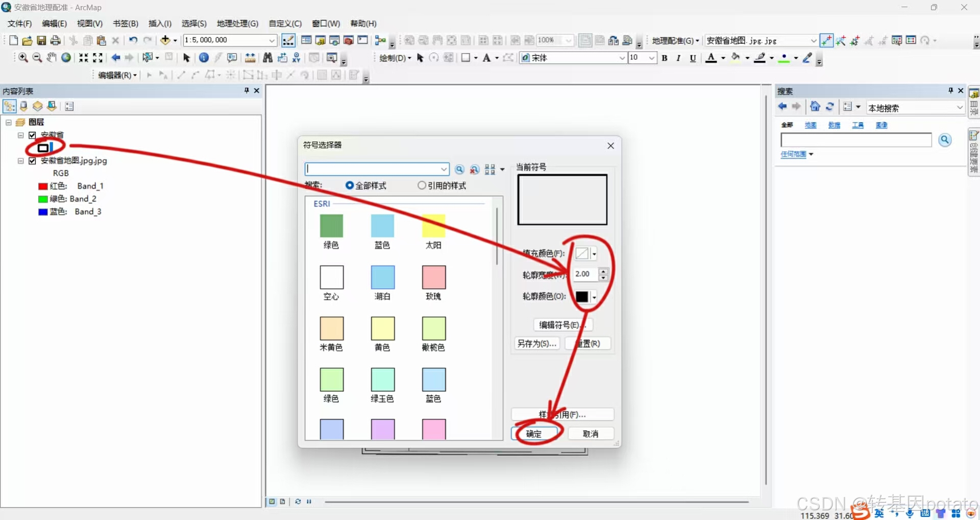Open the georeferencing layer dropdown 安徽省地图.jpg.jpg
The image size is (980, 520).
coord(813,41)
